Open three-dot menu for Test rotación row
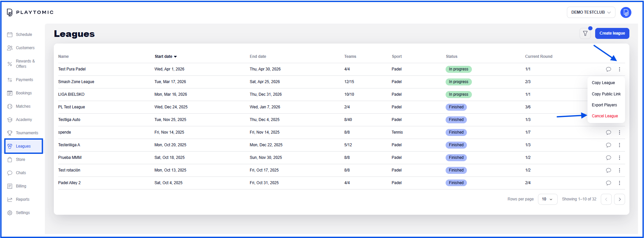The width and height of the screenshot is (644, 238). (619, 170)
